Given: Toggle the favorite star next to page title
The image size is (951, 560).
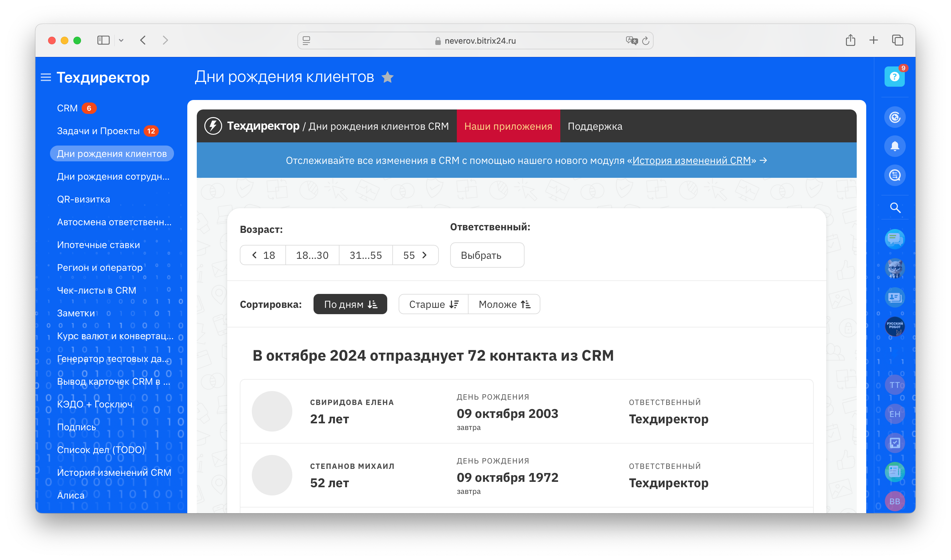Looking at the screenshot, I should [x=387, y=78].
